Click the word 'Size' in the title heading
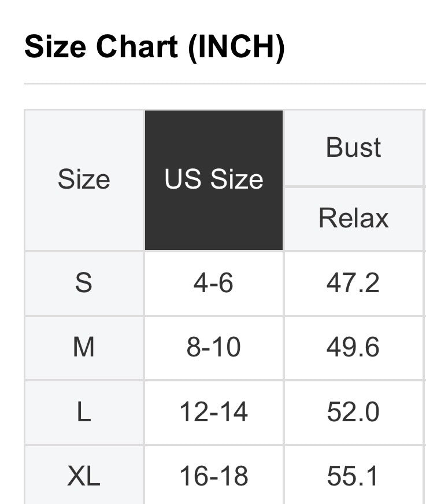426x504 pixels. pos(55,47)
